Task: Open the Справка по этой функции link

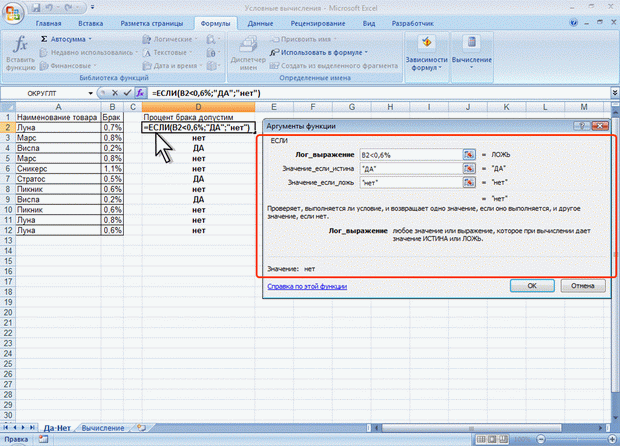Action: pyautogui.click(x=306, y=285)
